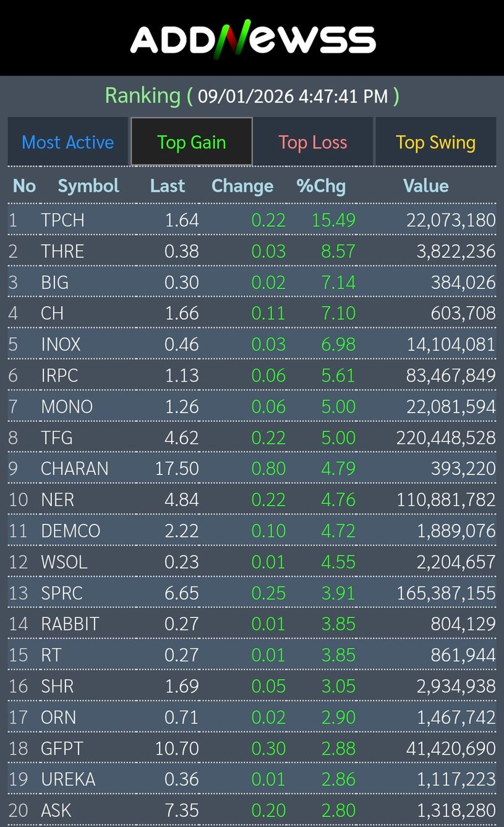Screen dimensions: 504x827
Task: Open the CHARAN stock entry
Action: (x=74, y=469)
